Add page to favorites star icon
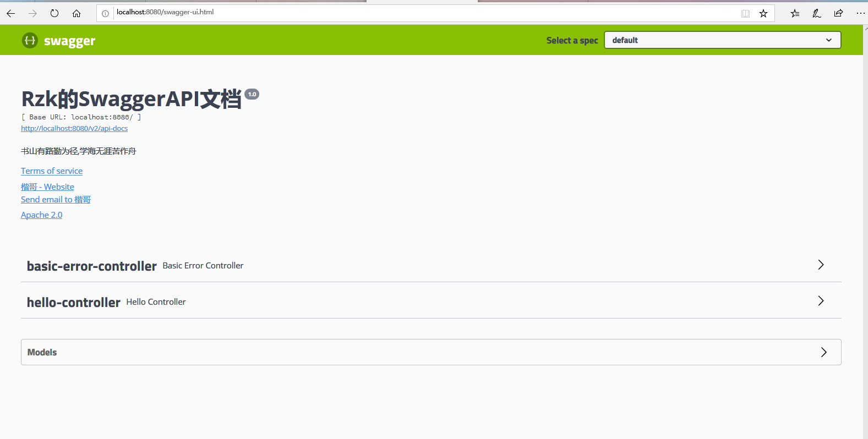Image resolution: width=868 pixels, height=439 pixels. coord(763,14)
